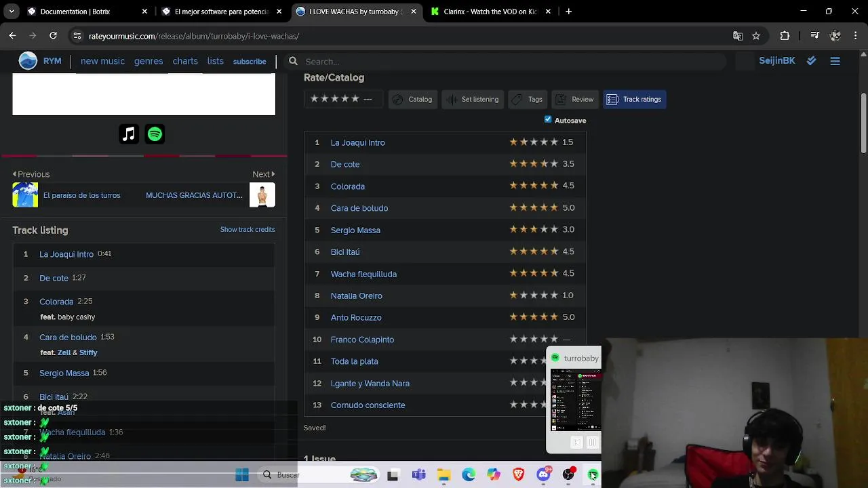The height and width of the screenshot is (488, 868).
Task: Open the Spotify link icon
Action: pos(155,134)
